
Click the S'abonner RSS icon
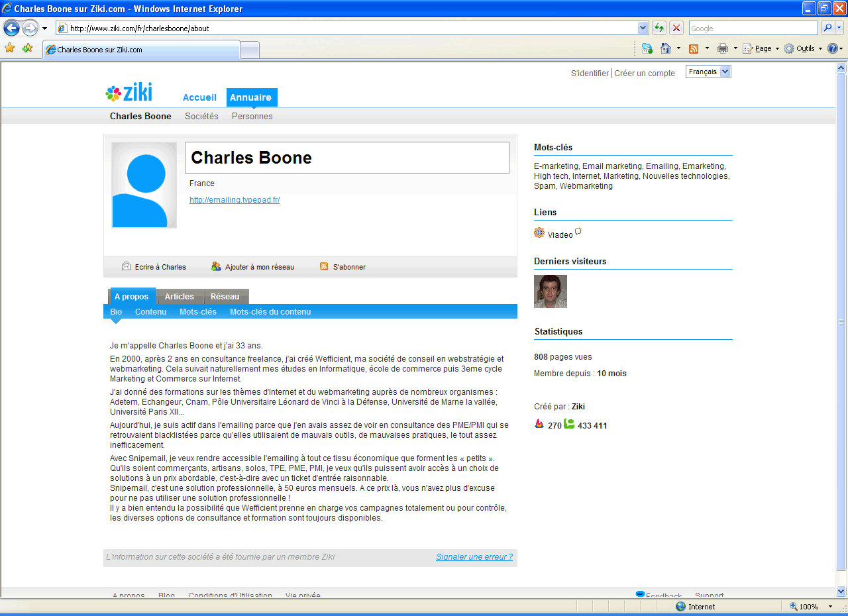pos(324,266)
